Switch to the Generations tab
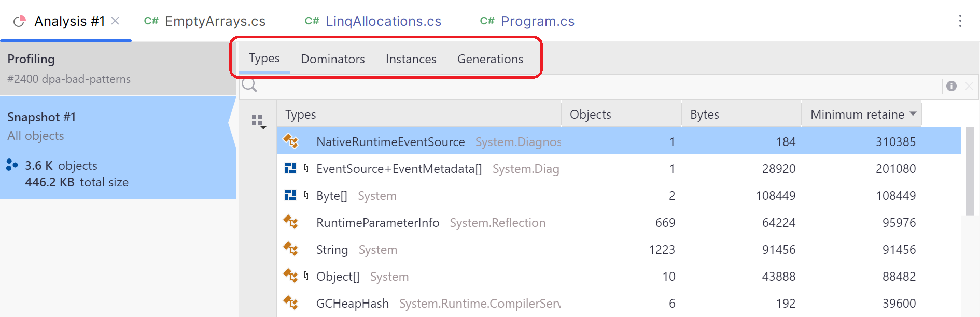Image resolution: width=980 pixels, height=317 pixels. click(x=489, y=59)
